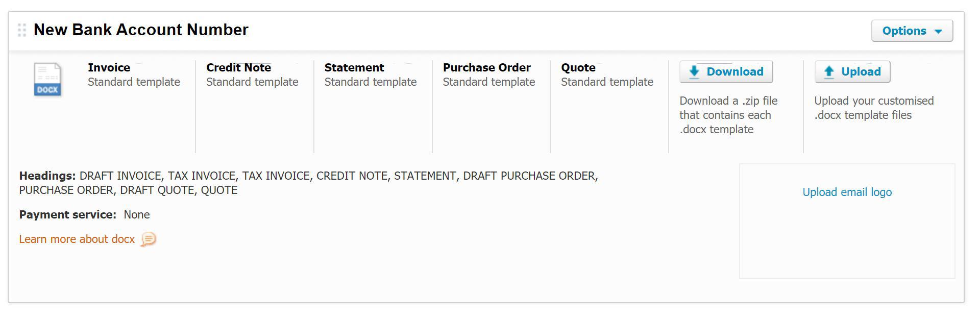The height and width of the screenshot is (317, 980).
Task: Select the Purchase Order standard template
Action: [x=488, y=75]
